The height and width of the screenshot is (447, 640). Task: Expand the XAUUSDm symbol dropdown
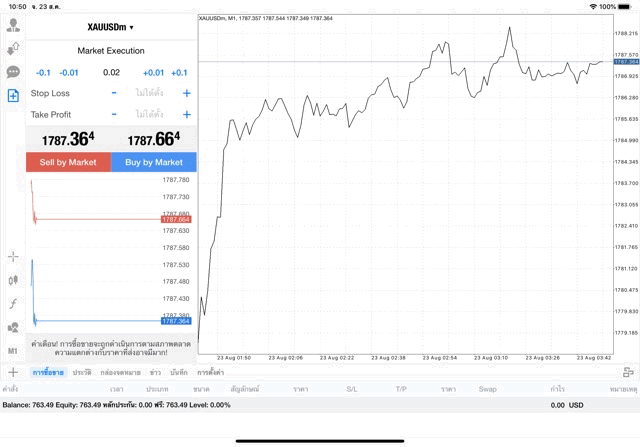[111, 27]
